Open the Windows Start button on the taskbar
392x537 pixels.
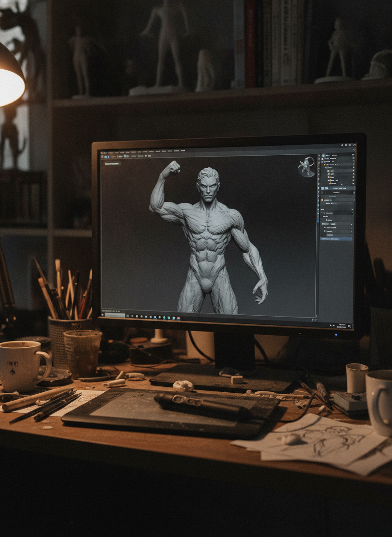103,315
